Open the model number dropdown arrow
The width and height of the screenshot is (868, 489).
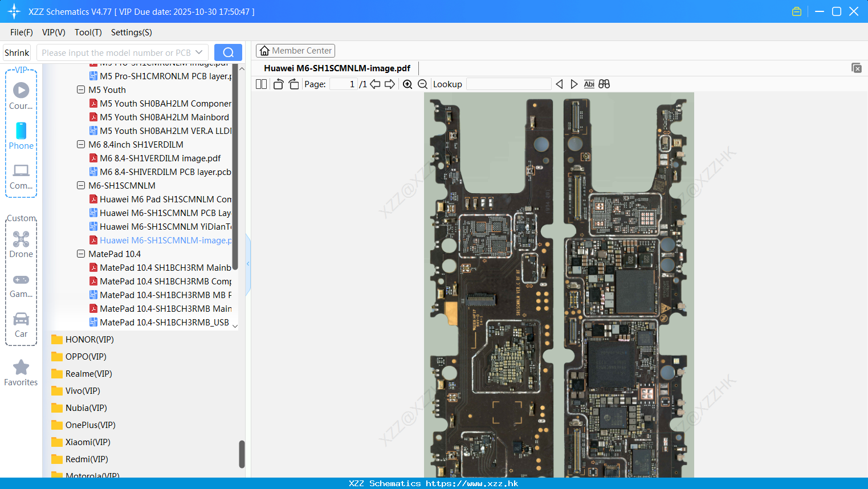click(x=199, y=52)
